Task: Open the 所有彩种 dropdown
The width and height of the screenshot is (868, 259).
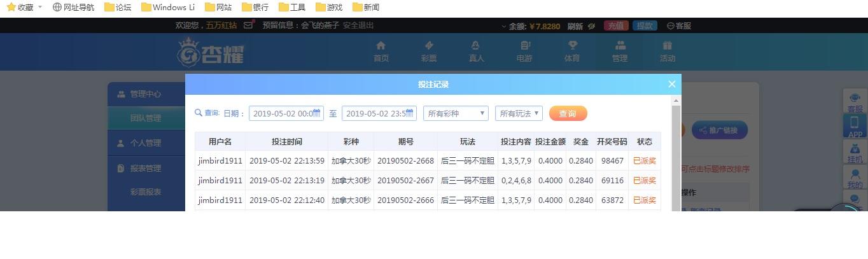Action: 456,113
